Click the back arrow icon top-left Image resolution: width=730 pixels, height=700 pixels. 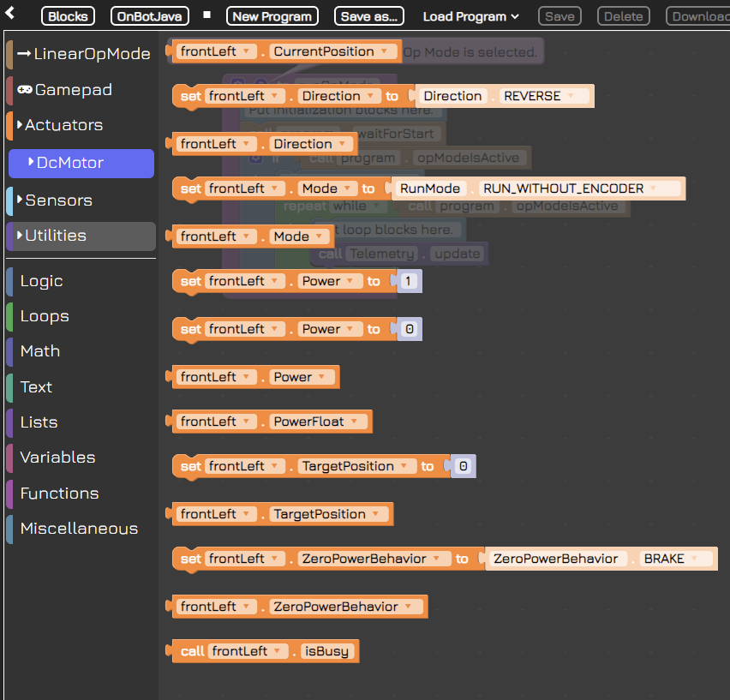click(9, 15)
